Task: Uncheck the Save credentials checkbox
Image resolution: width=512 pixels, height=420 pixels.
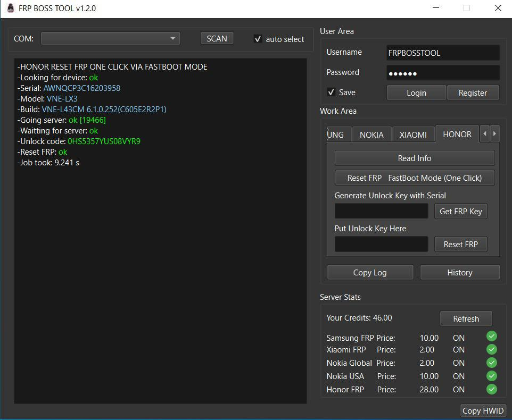Action: [x=331, y=93]
